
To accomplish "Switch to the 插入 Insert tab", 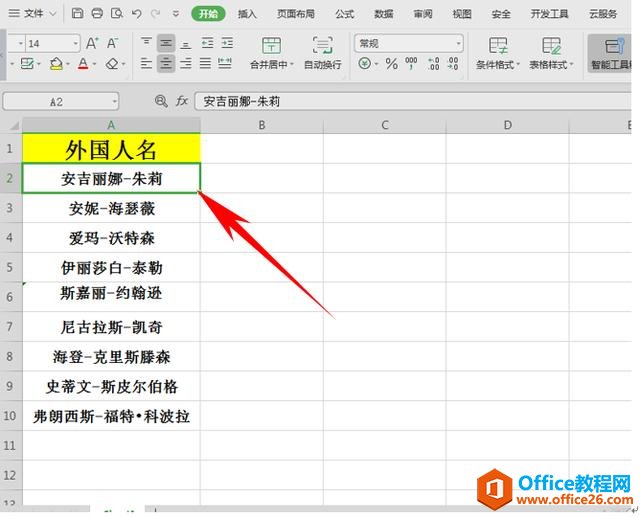I will click(247, 14).
